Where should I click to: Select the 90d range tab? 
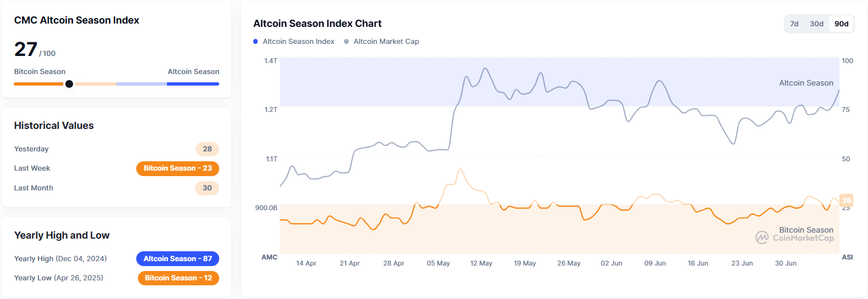(841, 24)
